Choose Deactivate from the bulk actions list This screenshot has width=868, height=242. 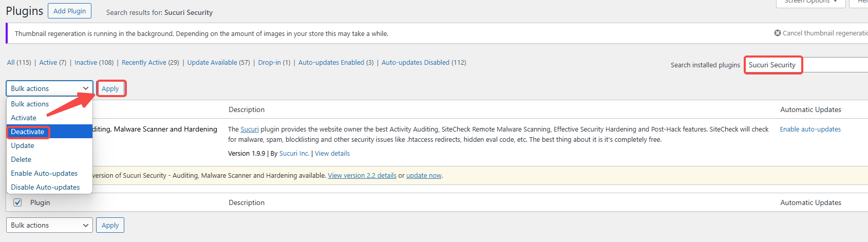pyautogui.click(x=28, y=132)
